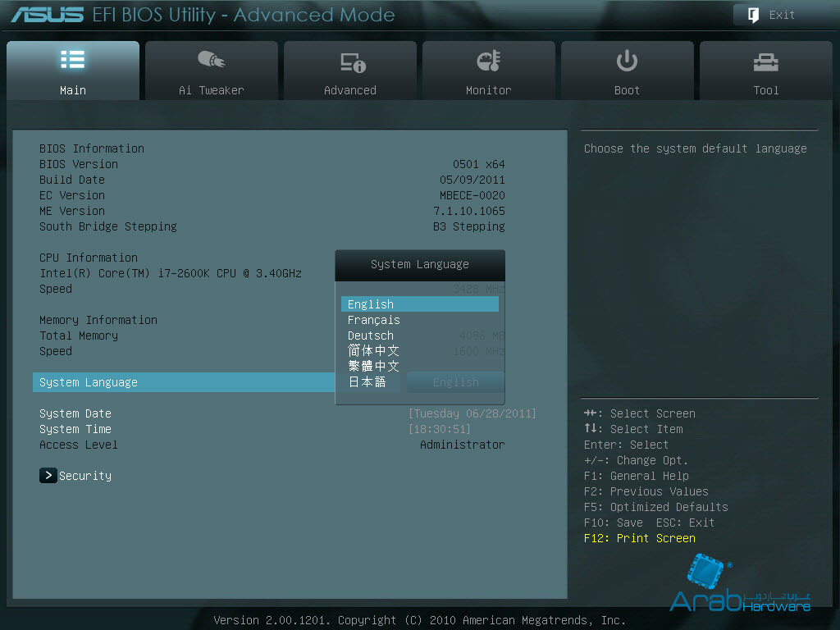
Task: Click the Monitor gauge icon
Action: pyautogui.click(x=489, y=61)
